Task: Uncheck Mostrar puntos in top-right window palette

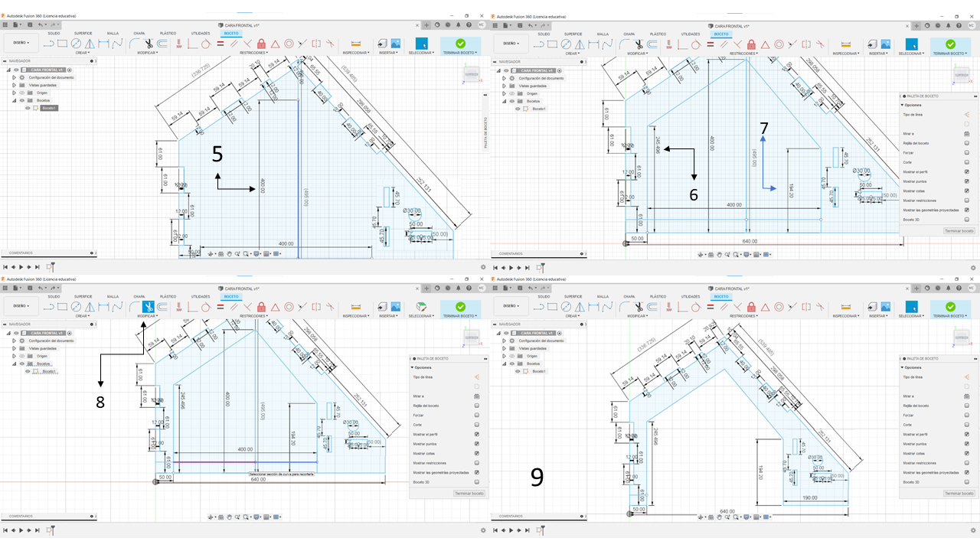Action: pyautogui.click(x=967, y=181)
